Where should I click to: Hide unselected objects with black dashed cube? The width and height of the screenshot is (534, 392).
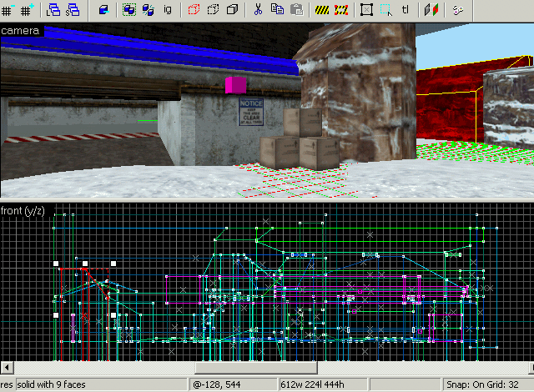(x=214, y=10)
